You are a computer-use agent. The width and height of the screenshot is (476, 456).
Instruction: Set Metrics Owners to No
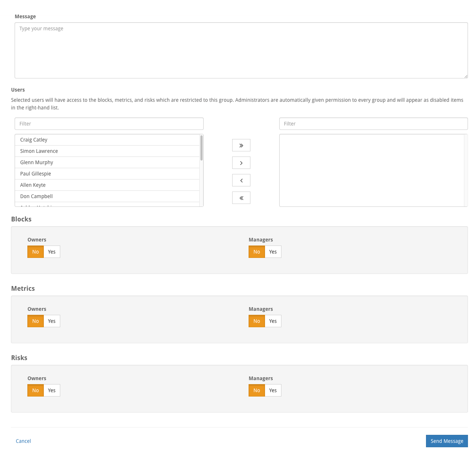[x=35, y=321]
